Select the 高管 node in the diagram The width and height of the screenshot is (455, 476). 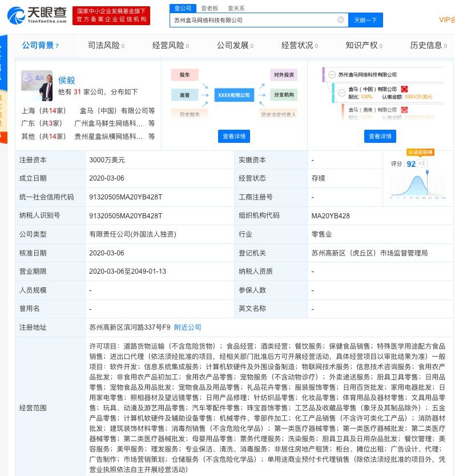coord(185,95)
